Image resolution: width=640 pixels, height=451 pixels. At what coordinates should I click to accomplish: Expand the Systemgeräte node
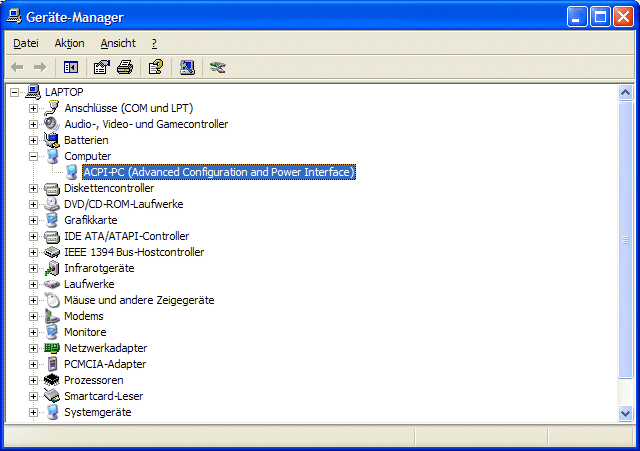click(x=33, y=412)
